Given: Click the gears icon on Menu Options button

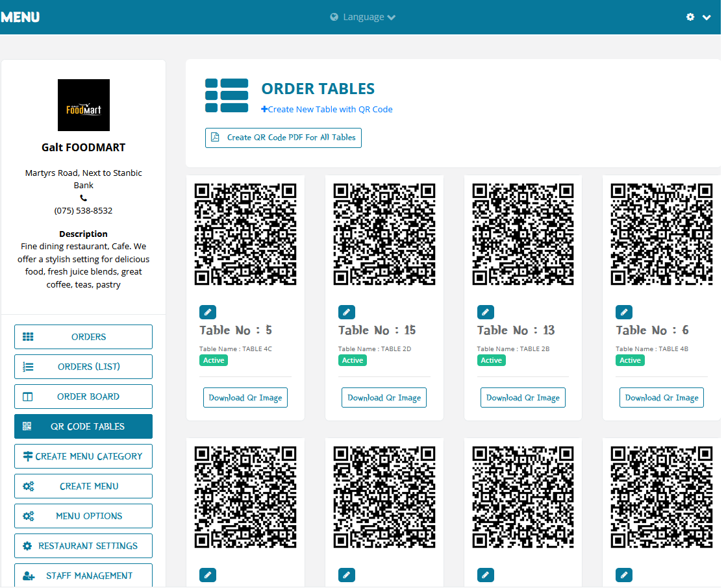Looking at the screenshot, I should coord(28,516).
